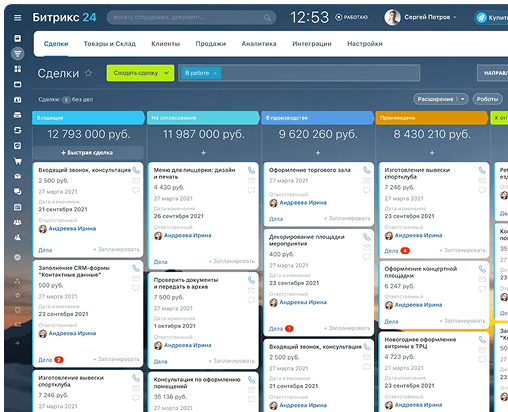Click the employee and document search field
Viewport: 508px width, 412px height.
pos(191,17)
